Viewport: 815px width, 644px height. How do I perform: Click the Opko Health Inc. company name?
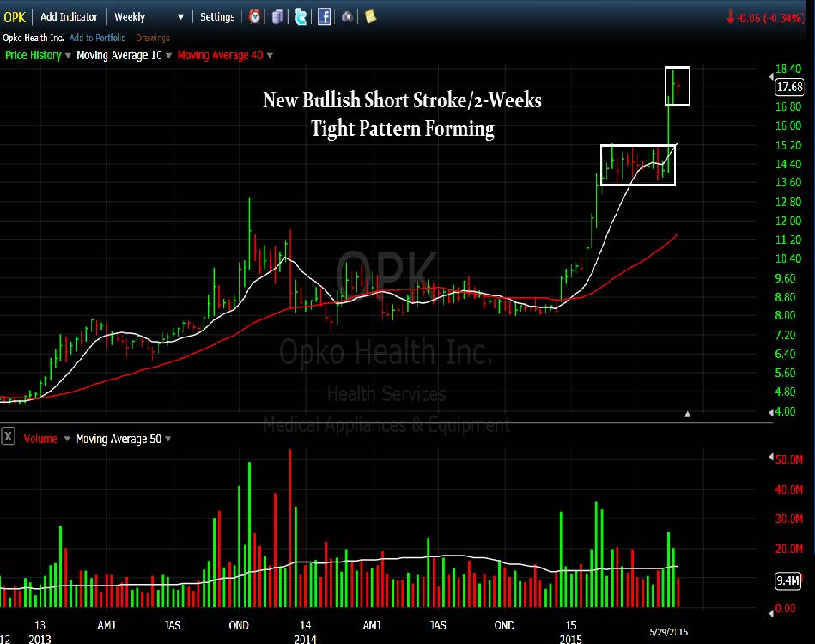click(x=33, y=38)
